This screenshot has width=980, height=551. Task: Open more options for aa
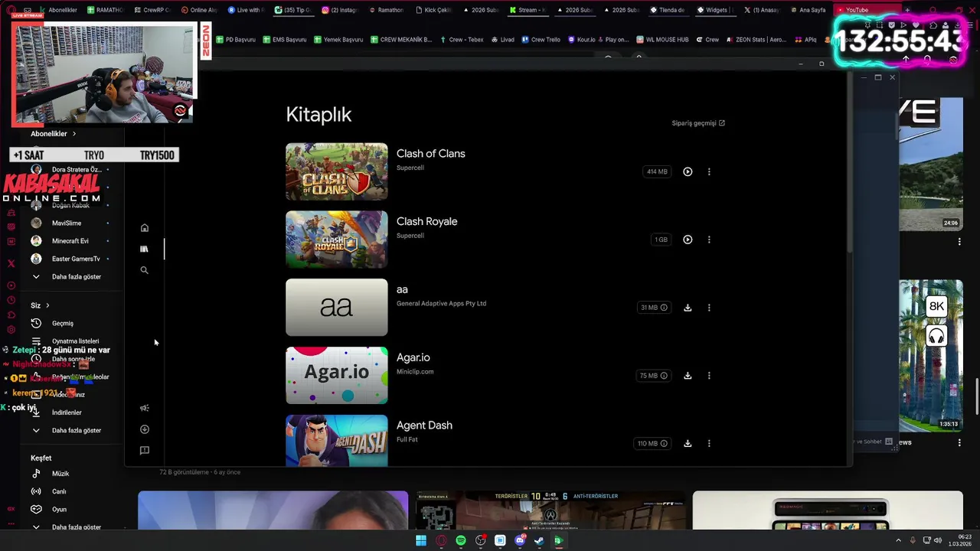click(x=709, y=308)
